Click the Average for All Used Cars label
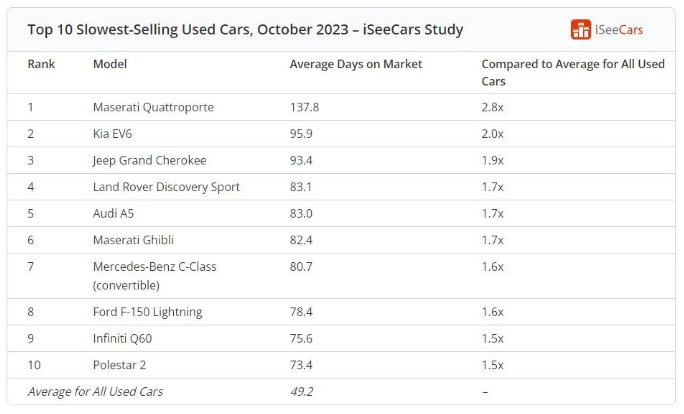Viewport: 684px width, 414px height. pos(95,391)
